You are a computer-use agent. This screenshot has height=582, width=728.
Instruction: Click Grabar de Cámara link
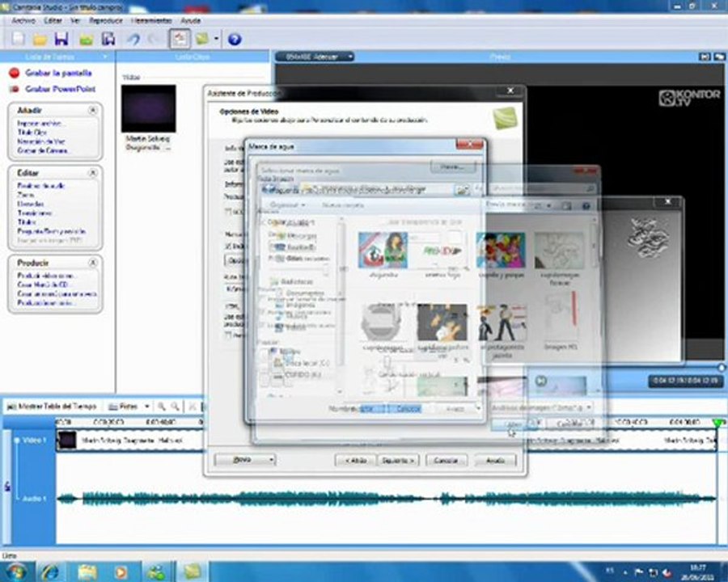click(43, 150)
